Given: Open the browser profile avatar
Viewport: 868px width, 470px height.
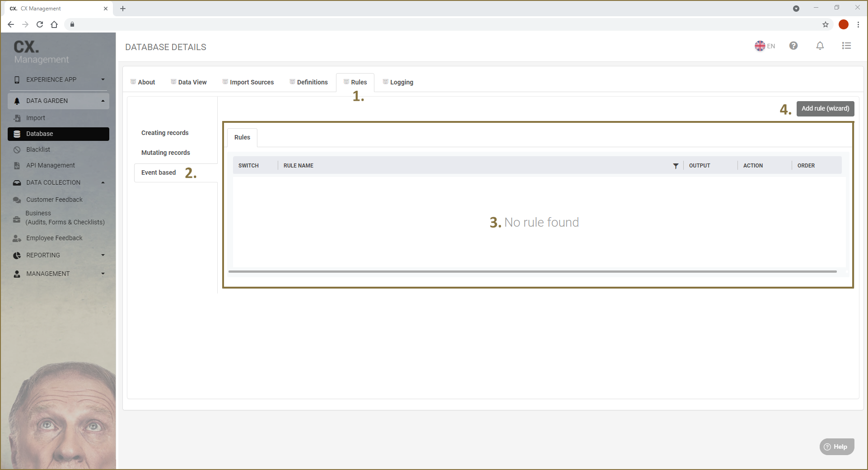Looking at the screenshot, I should point(843,24).
